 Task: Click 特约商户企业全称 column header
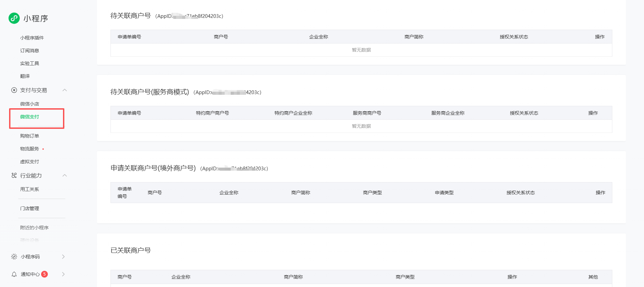click(293, 113)
